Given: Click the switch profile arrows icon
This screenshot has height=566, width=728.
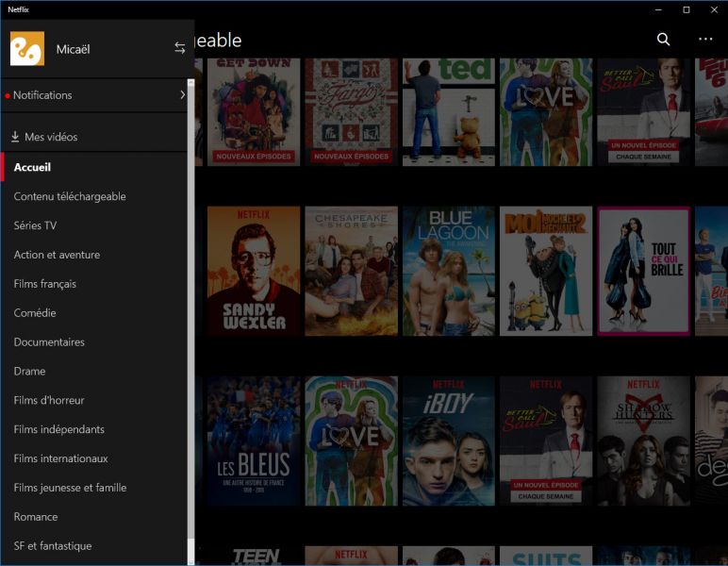Looking at the screenshot, I should pos(180,48).
